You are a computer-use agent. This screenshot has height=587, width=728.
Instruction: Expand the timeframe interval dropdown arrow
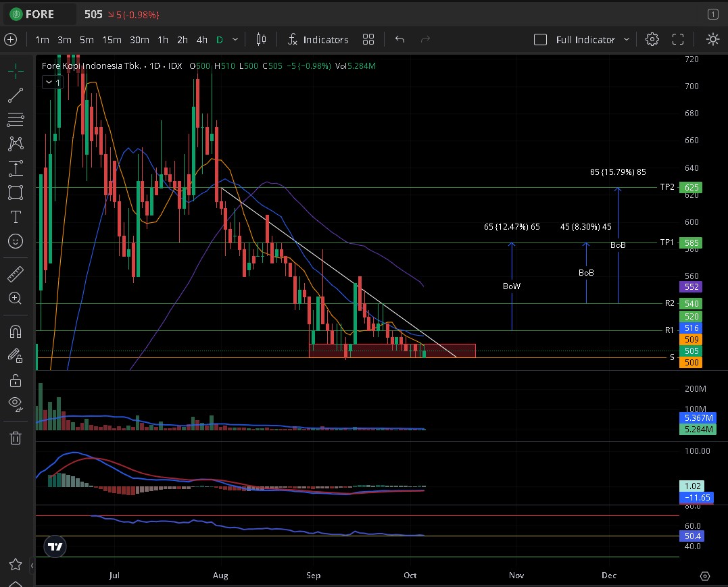point(235,40)
